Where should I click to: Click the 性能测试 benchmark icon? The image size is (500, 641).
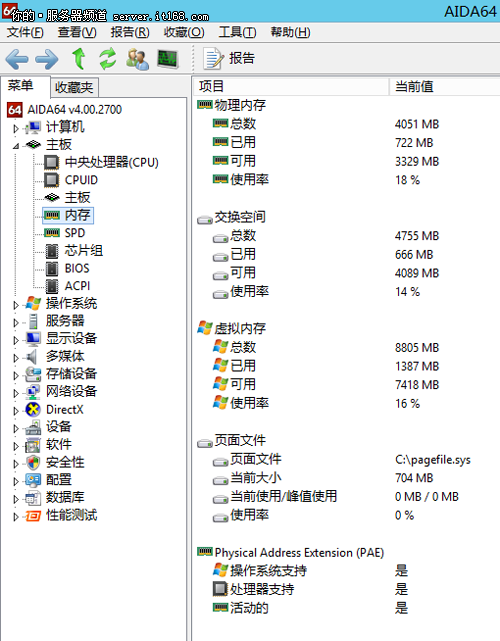(x=33, y=516)
